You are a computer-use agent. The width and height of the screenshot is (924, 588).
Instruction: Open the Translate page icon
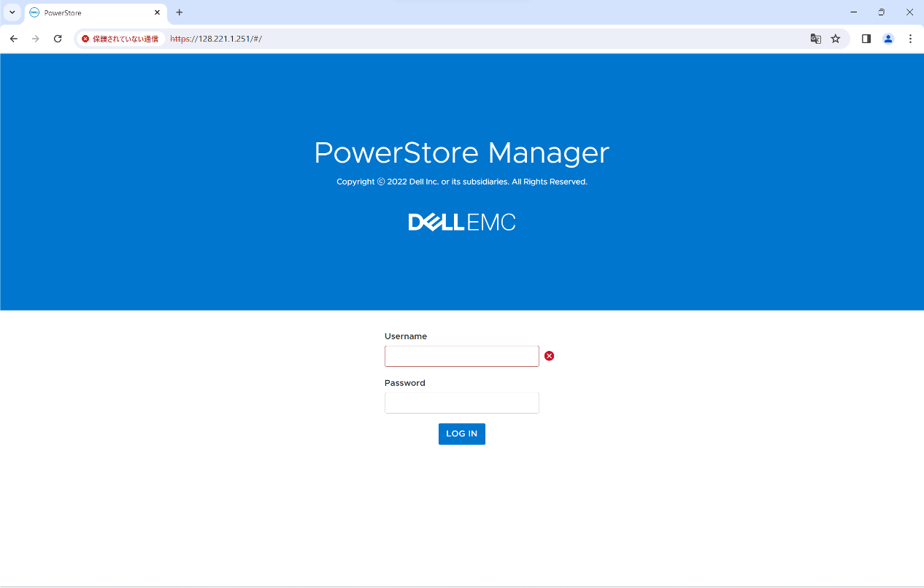[x=816, y=39]
